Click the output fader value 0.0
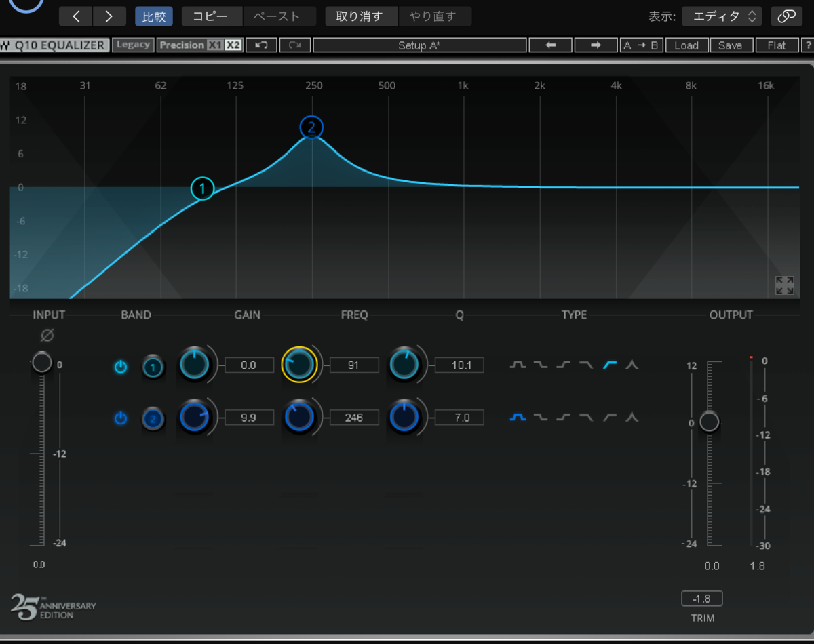 coord(712,566)
